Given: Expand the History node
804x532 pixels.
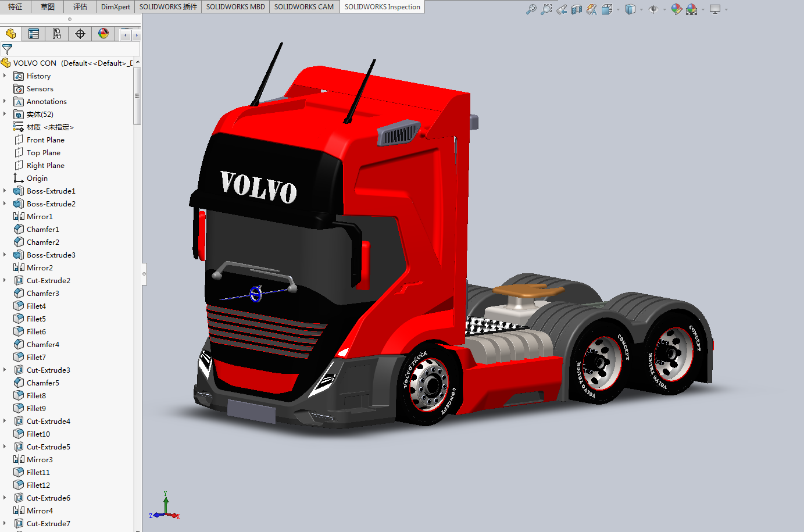Looking at the screenshot, I should (x=5, y=76).
